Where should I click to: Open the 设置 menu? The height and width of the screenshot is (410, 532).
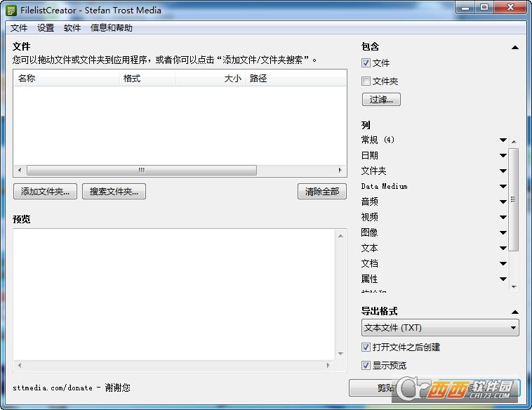tap(46, 28)
